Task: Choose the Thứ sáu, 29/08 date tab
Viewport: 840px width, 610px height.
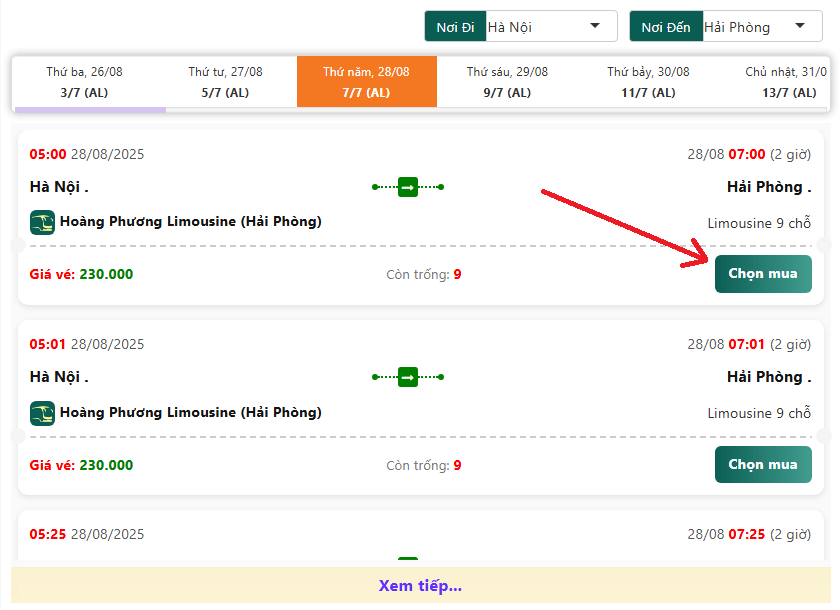Action: tap(507, 82)
